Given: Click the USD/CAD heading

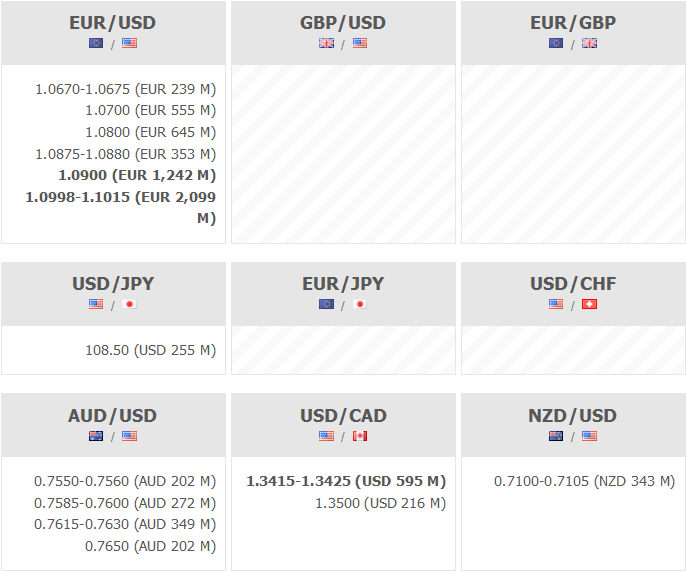Looking at the screenshot, I should point(343,415).
